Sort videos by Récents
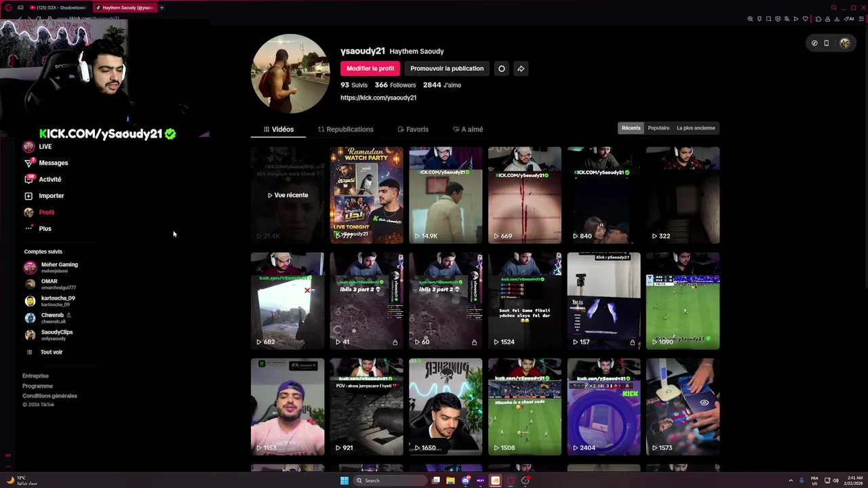The image size is (868, 488). coord(631,128)
